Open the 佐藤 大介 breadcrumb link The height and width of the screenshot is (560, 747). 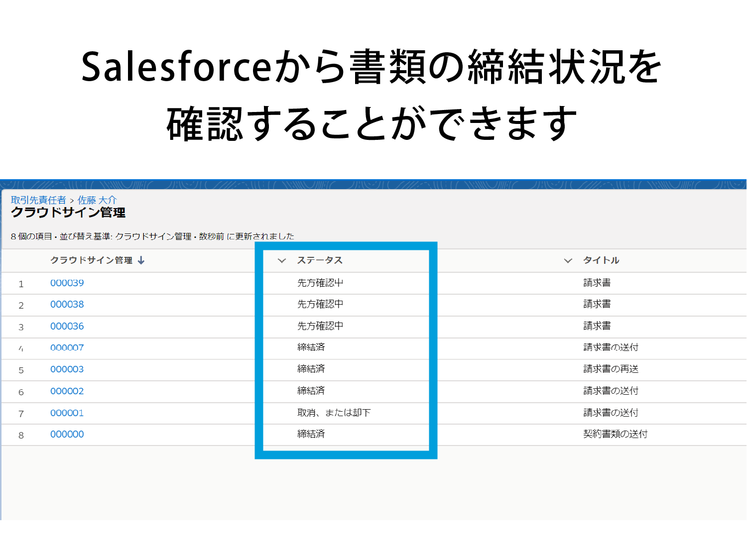[97, 200]
